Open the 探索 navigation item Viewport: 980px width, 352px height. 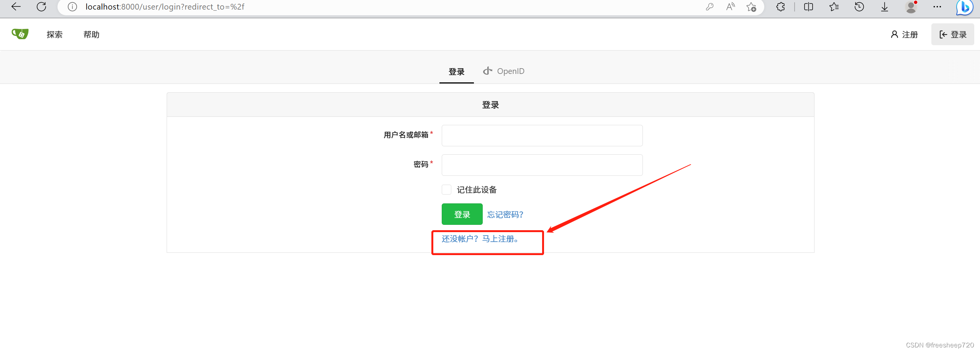[x=54, y=34]
